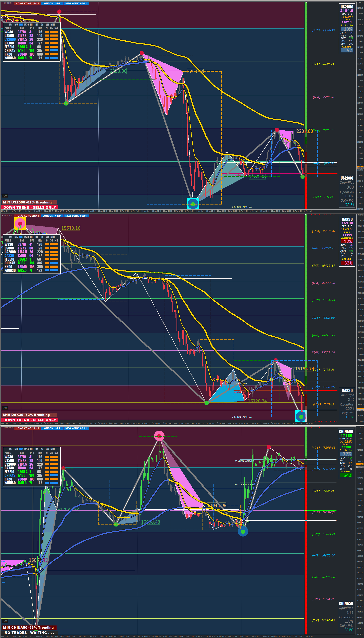Viewport: 364px width, 638px height.
Task: Click the red dot at the DAX30 15193.74 swing high
Action: (x=275, y=360)
